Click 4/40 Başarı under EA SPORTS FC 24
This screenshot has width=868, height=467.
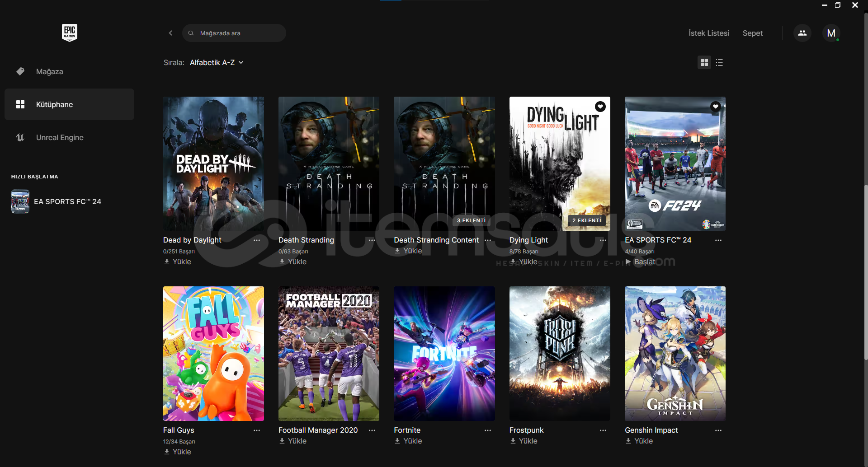pyautogui.click(x=639, y=252)
